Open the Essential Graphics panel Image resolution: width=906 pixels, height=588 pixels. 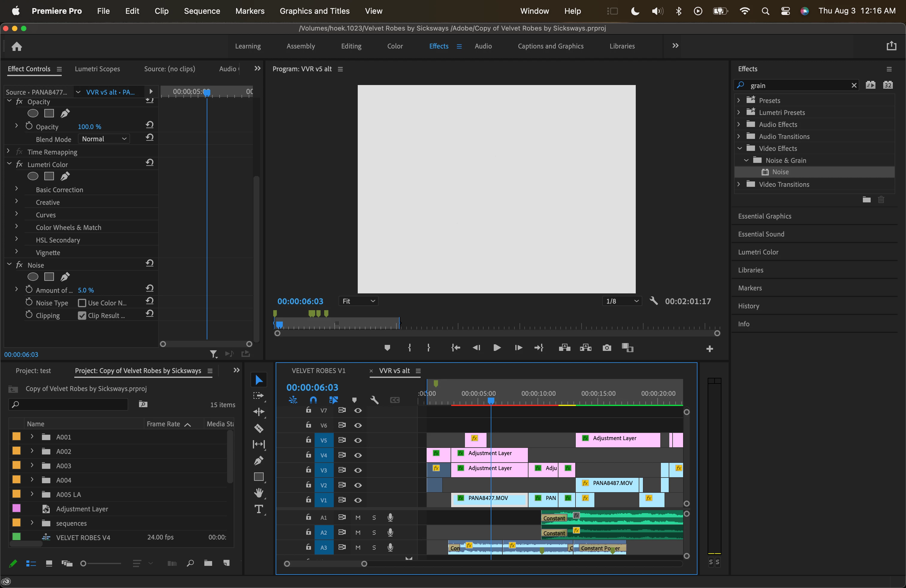pyautogui.click(x=764, y=216)
